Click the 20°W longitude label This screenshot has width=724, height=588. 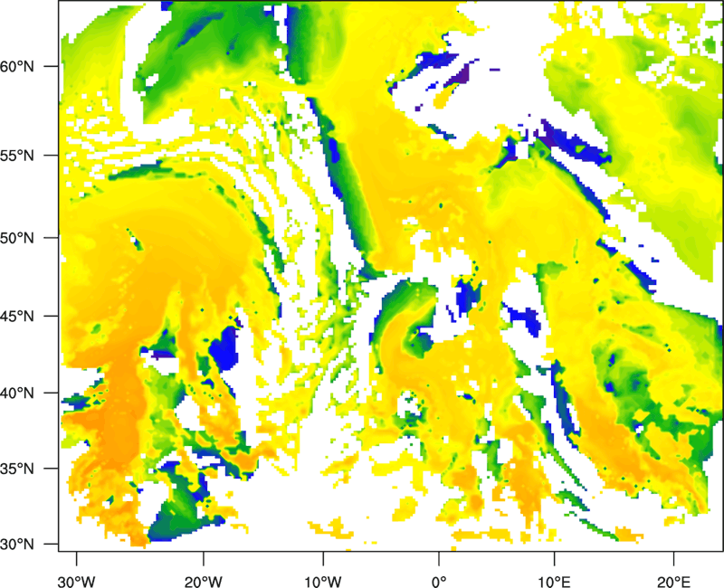pos(204,582)
